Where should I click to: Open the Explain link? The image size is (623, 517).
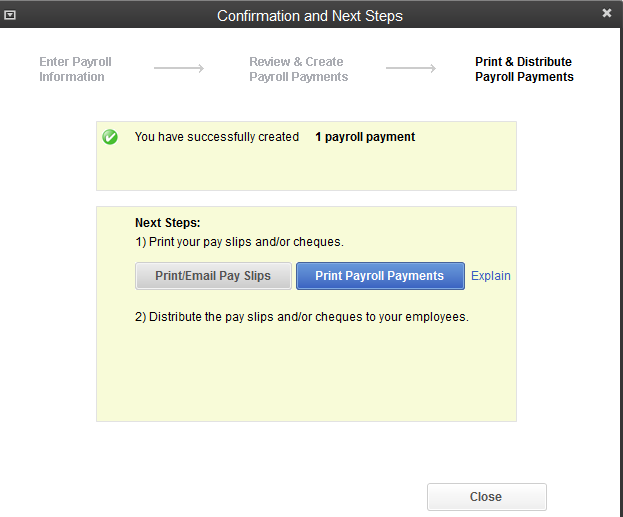click(491, 276)
